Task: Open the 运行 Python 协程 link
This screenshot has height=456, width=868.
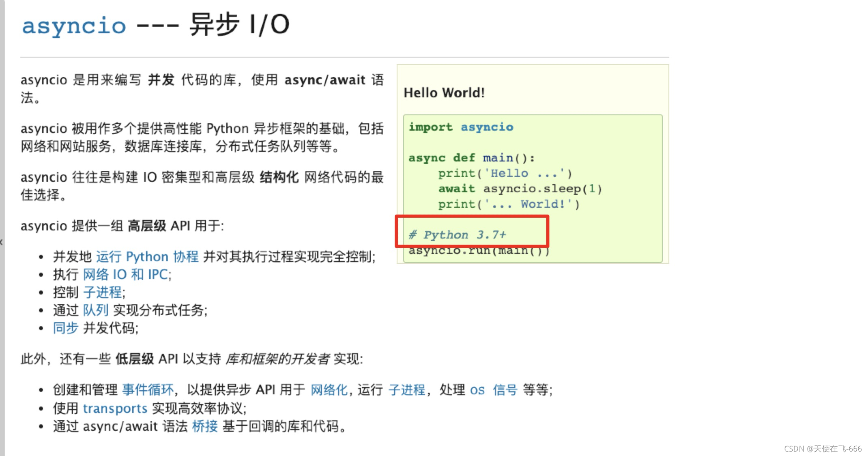Action: tap(147, 257)
